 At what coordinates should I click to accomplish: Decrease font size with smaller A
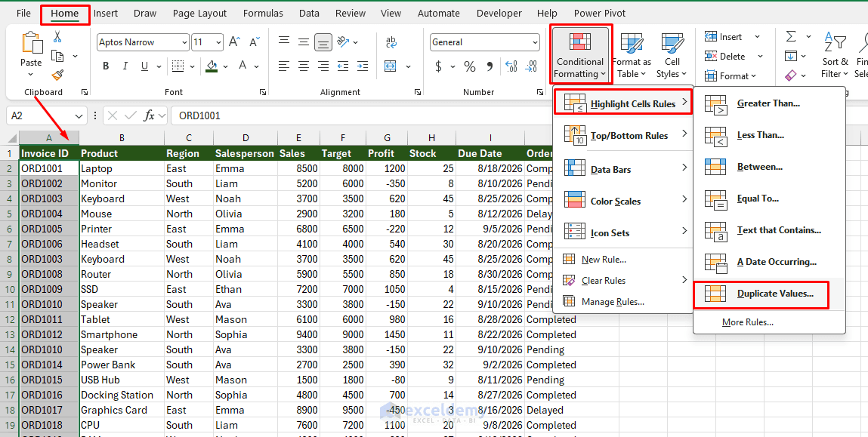pos(255,42)
